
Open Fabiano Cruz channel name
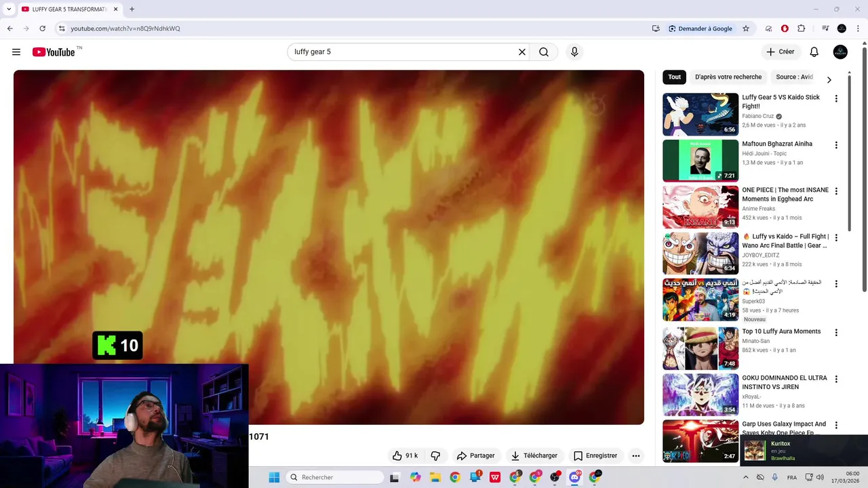[757, 117]
